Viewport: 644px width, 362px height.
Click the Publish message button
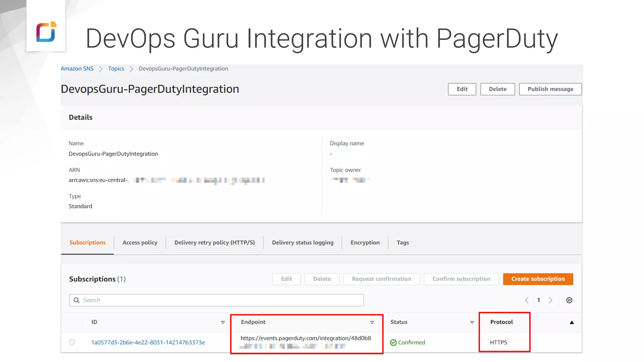[551, 89]
